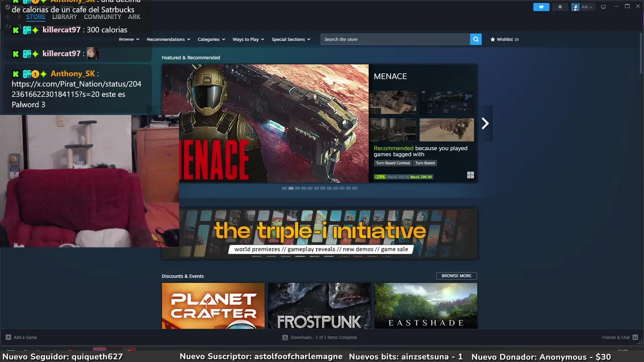Open the Eastshade discount card
The height and width of the screenshot is (362, 644).
[x=426, y=306]
